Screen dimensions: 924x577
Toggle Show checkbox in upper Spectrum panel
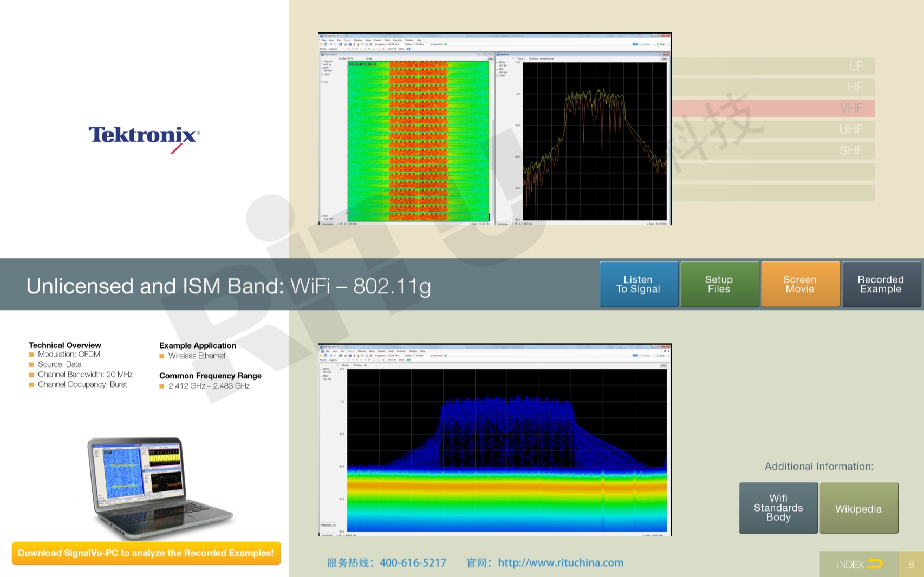(x=530, y=58)
